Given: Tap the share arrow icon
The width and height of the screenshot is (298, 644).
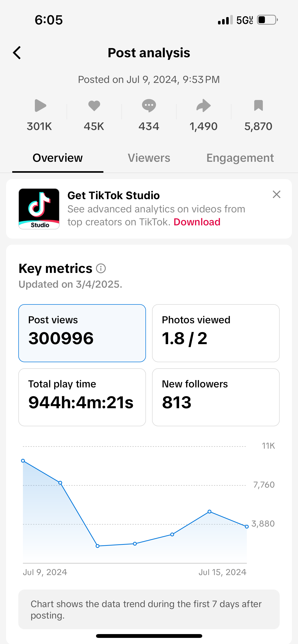Looking at the screenshot, I should click(204, 106).
